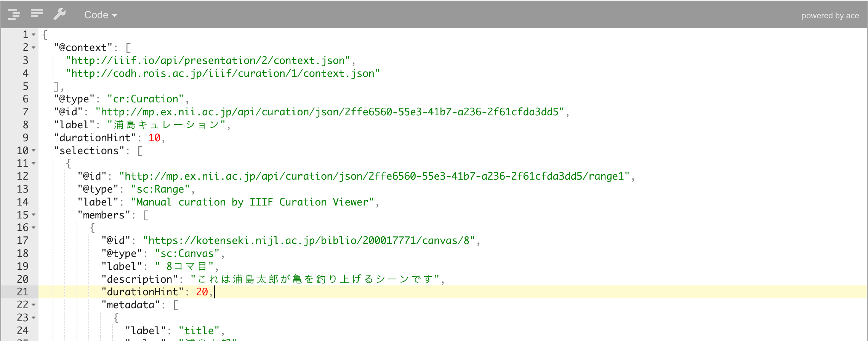
Task: Collapse the fold arrow on line 11
Action: [34, 163]
